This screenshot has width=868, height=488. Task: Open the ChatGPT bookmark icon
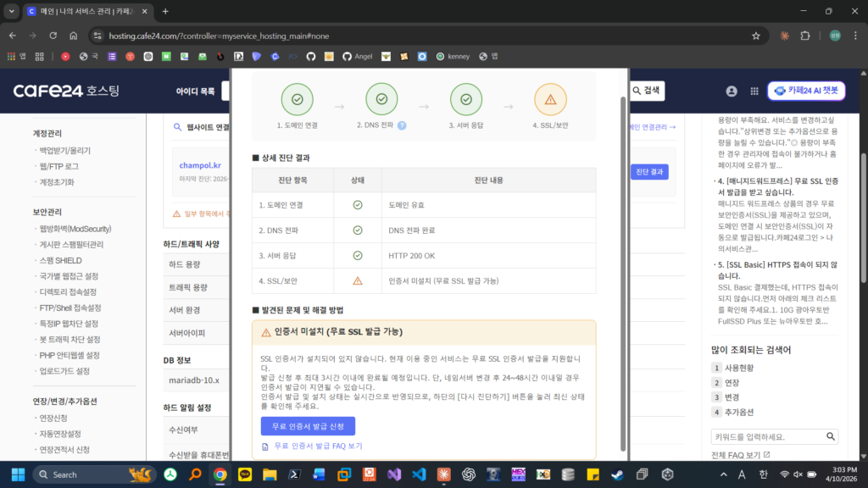coord(147,57)
